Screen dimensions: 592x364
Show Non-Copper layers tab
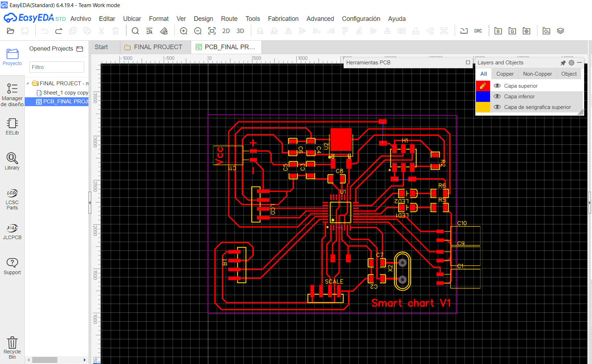[x=538, y=74]
